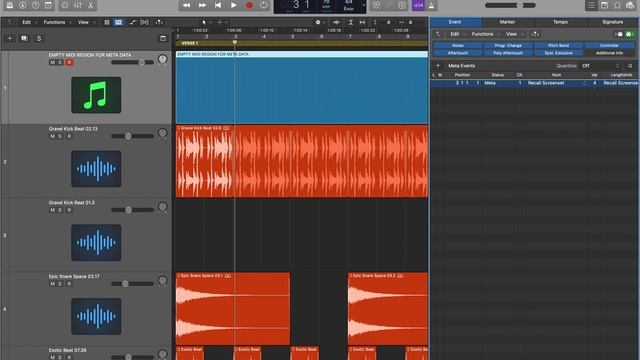Screen dimensions: 640x360
Task: Toggle the metronome click icon
Action: [x=431, y=5]
